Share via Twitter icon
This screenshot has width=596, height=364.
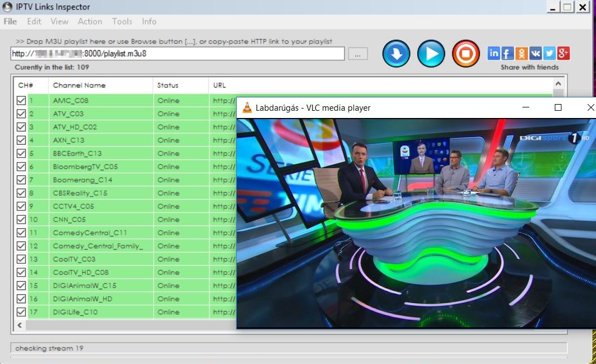(x=549, y=53)
